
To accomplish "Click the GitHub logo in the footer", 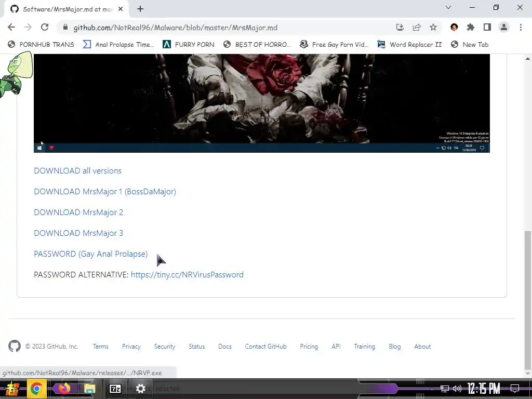I will (x=14, y=346).
